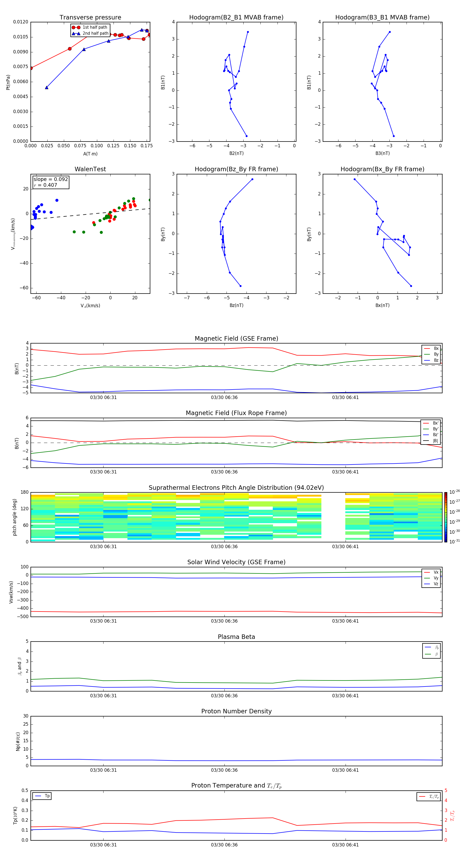The height and width of the screenshot is (868, 473).
Task: Click the 'pitch angle (deg)' axis label
Action: (x=14, y=517)
